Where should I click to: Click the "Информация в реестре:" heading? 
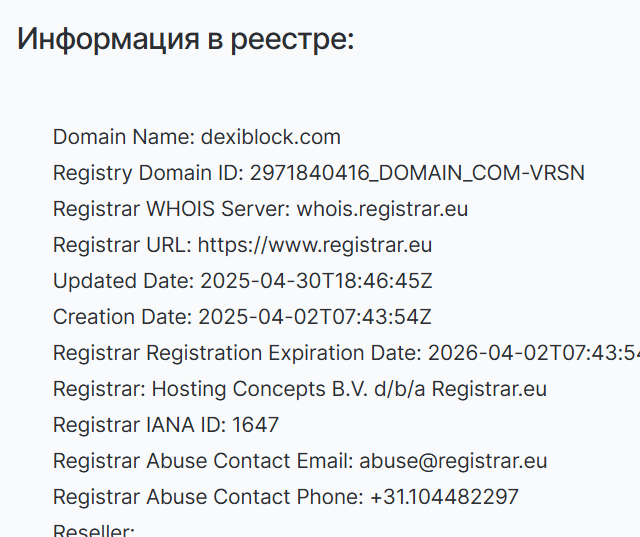(x=186, y=40)
